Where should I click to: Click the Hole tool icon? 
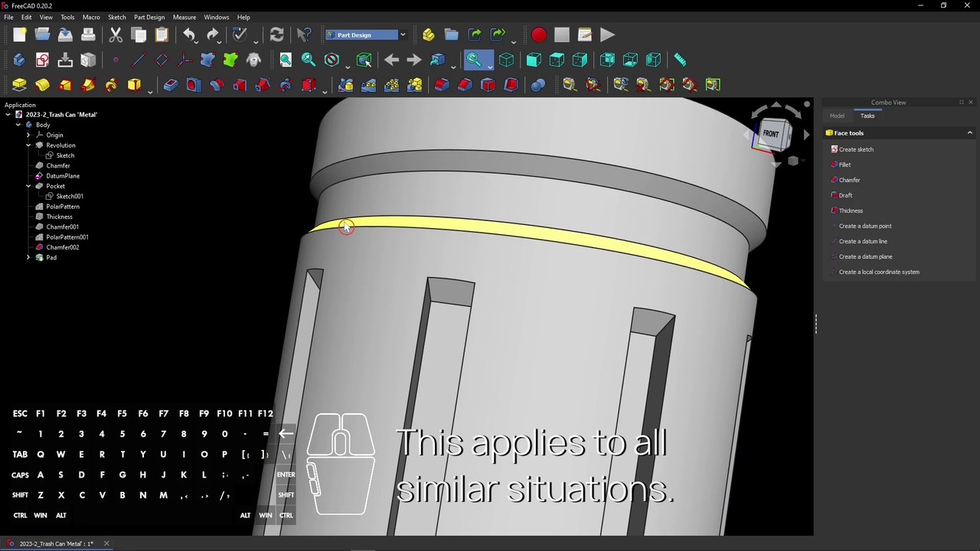[x=193, y=85]
